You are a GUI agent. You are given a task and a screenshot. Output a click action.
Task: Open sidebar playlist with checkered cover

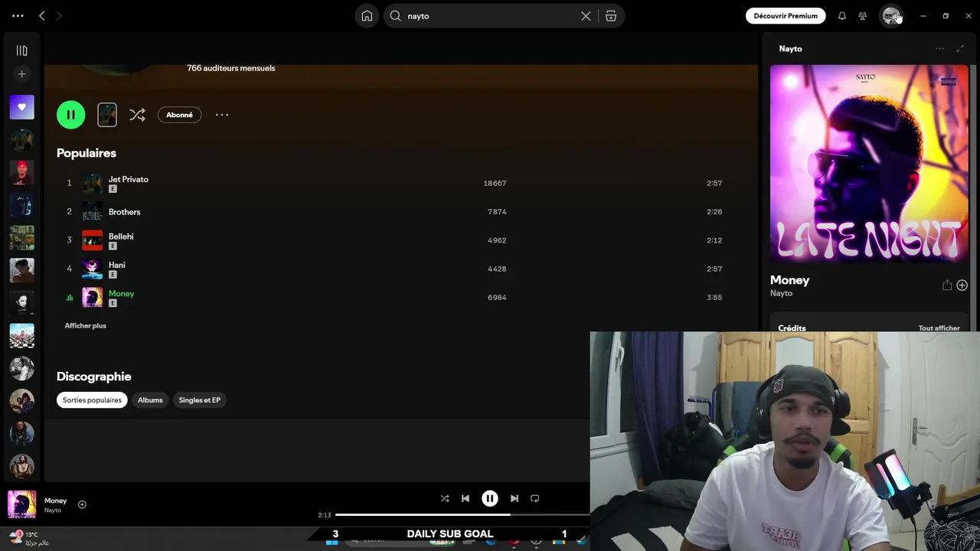21,335
